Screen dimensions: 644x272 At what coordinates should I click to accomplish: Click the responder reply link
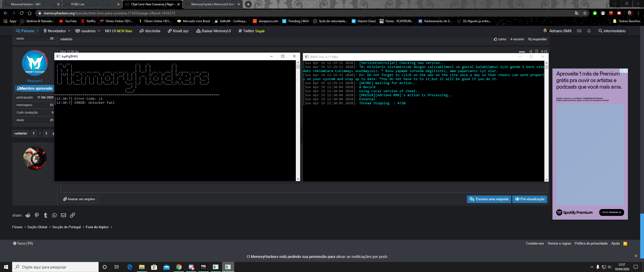(537, 39)
